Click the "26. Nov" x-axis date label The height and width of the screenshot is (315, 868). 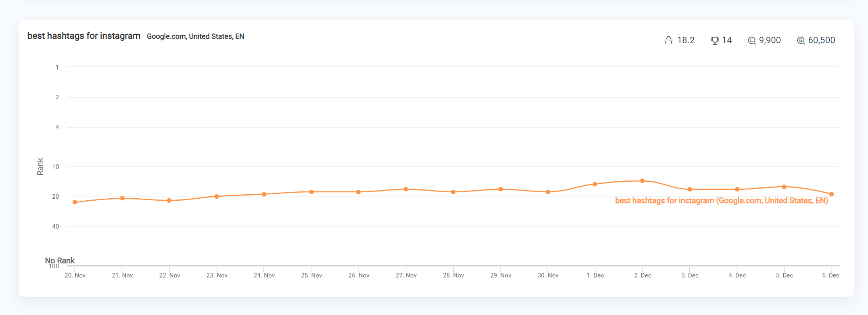(359, 275)
